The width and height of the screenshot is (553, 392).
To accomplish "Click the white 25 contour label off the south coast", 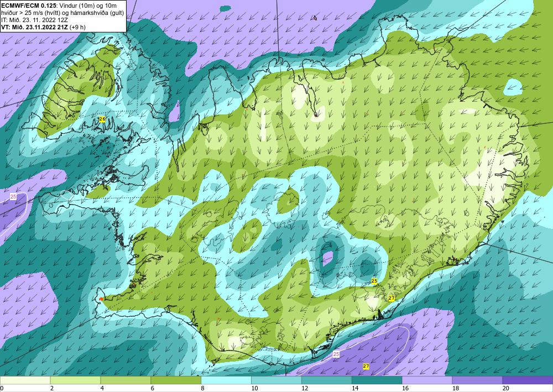I will pyautogui.click(x=336, y=354).
